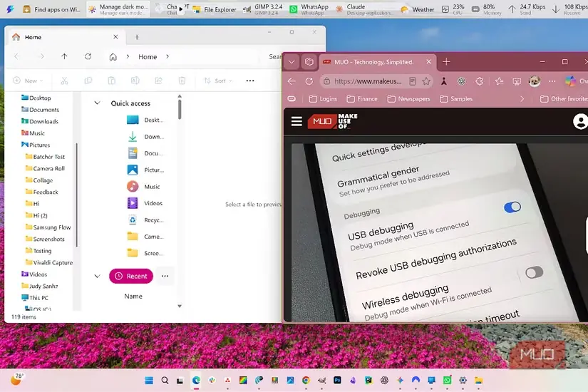Open Edge Workspaces icon beside the tab
The width and height of the screenshot is (588, 392).
click(309, 61)
